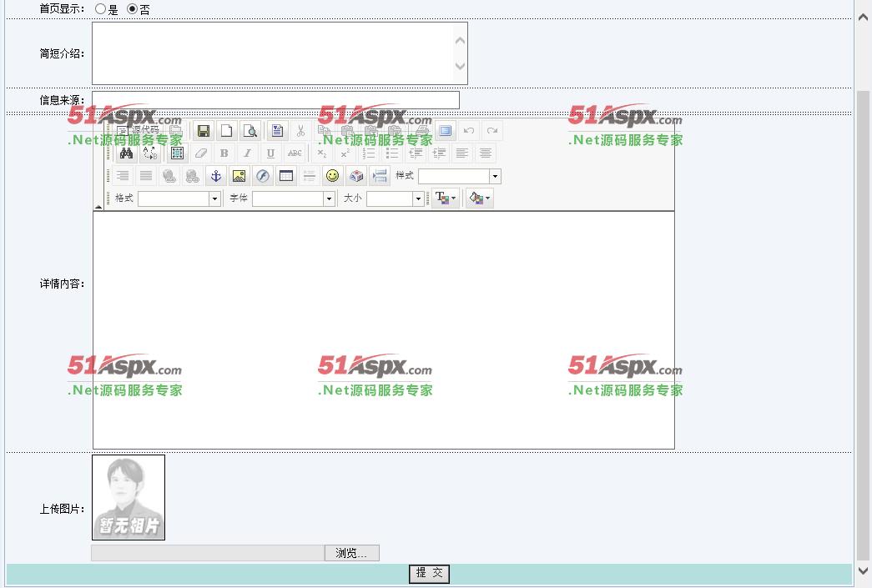
Task: Click the Insert Anchor icon
Action: point(216,176)
